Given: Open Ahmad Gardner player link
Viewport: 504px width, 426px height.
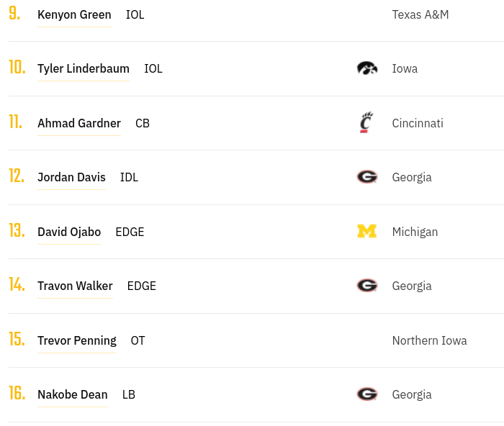Looking at the screenshot, I should click(x=79, y=123).
